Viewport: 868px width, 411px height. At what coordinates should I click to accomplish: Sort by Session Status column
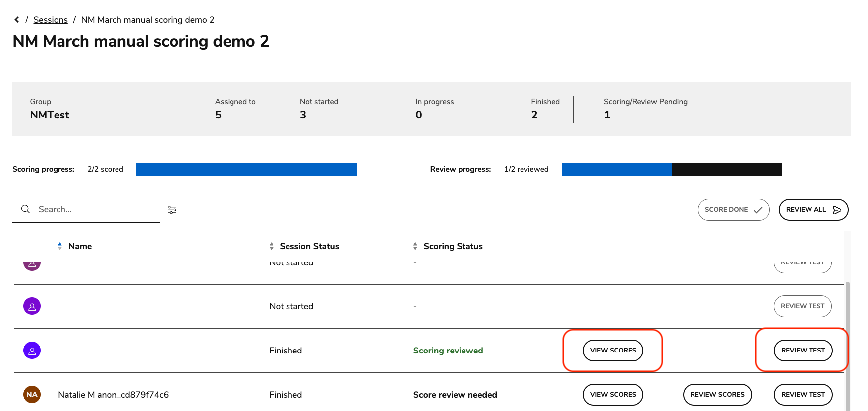[309, 246]
